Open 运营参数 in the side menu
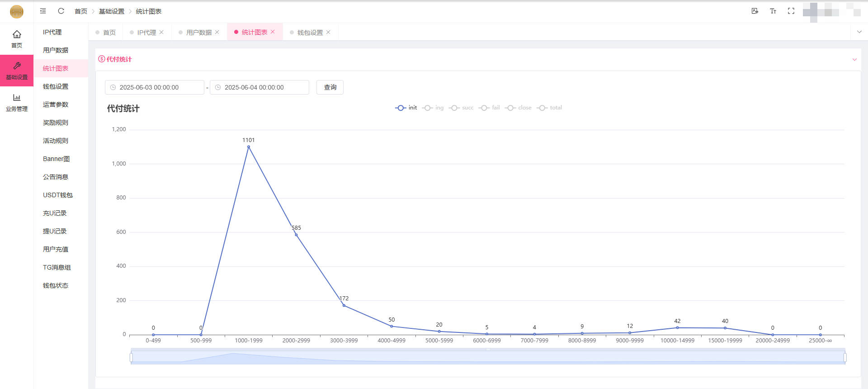868x389 pixels. pos(56,104)
